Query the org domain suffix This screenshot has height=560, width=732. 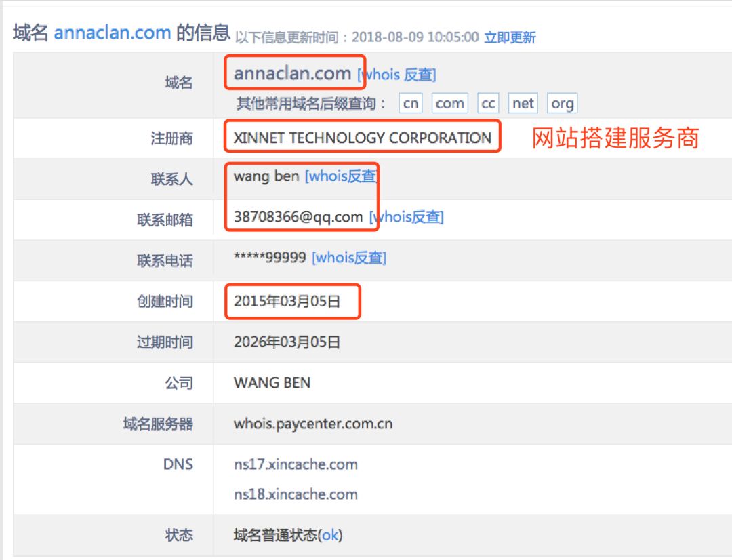(561, 103)
